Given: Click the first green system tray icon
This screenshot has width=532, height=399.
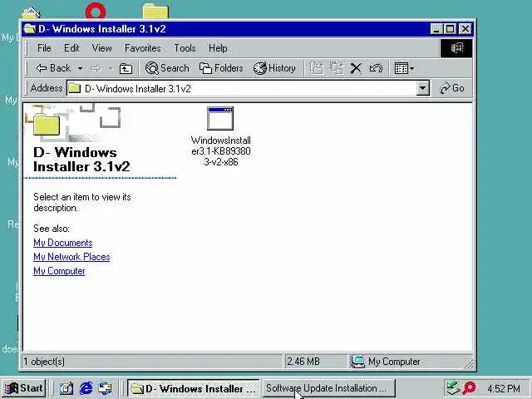Looking at the screenshot, I should coord(453,388).
